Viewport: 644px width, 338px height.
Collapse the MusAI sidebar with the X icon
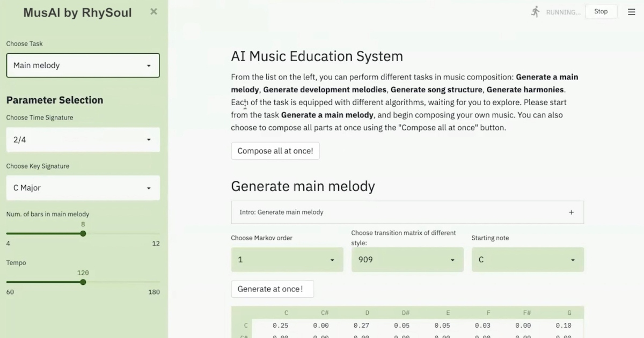[153, 11]
